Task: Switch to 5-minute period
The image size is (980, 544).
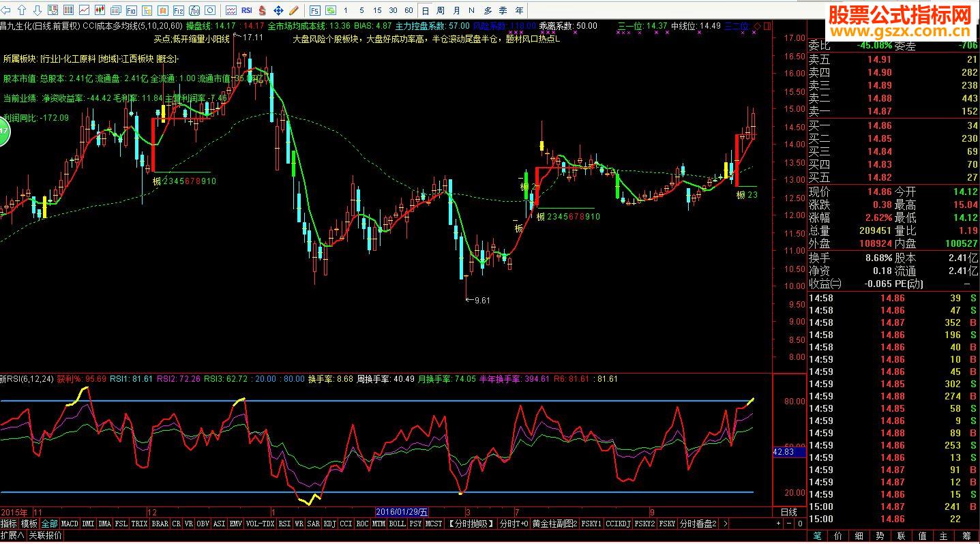Action: tap(361, 10)
